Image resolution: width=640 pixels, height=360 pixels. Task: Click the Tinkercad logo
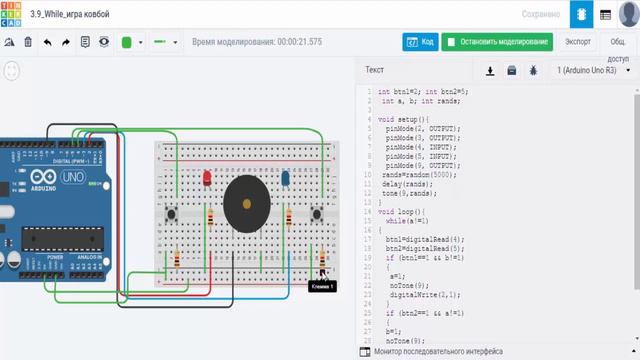click(x=11, y=14)
